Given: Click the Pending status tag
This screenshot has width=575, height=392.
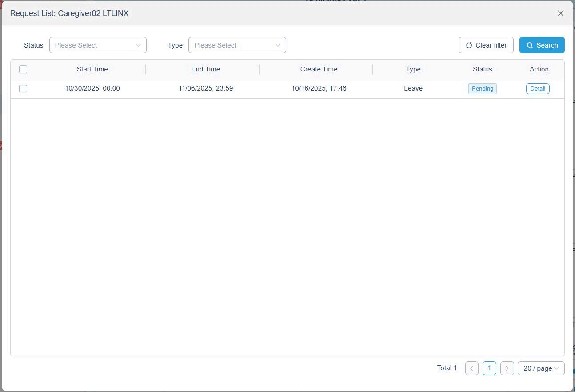Looking at the screenshot, I should pyautogui.click(x=482, y=89).
